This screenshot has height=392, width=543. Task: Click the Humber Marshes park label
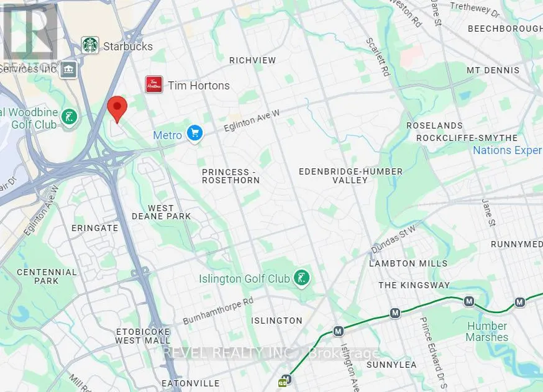point(487,331)
